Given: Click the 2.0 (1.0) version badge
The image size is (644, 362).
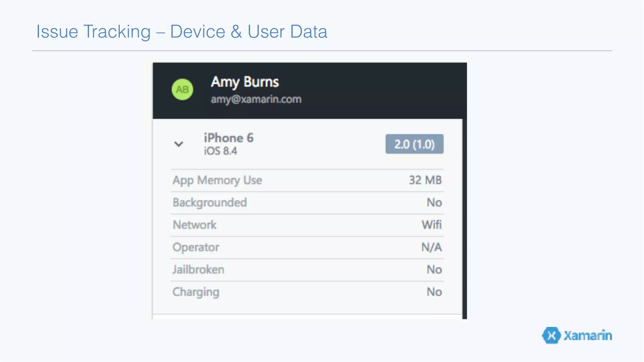Looking at the screenshot, I should [x=414, y=144].
